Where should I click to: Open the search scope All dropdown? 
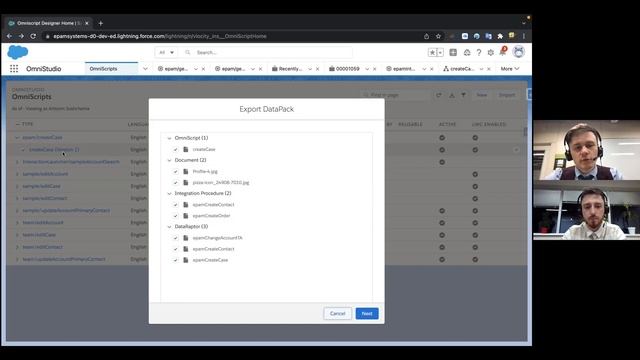[166, 52]
